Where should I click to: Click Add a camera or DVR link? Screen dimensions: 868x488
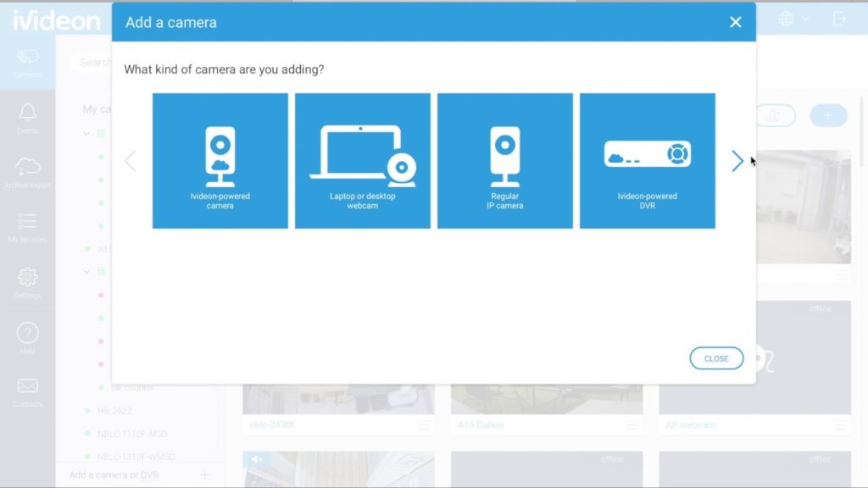click(x=114, y=474)
